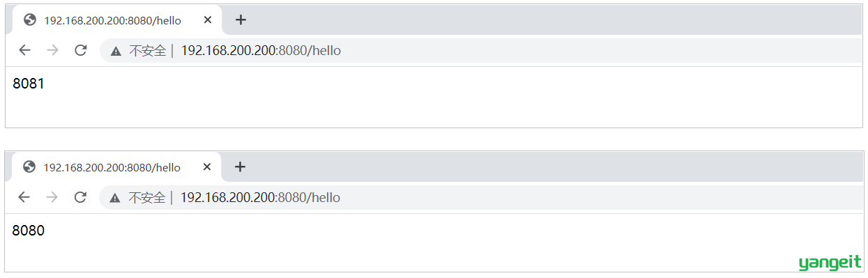
Task: Reload the page showing 8081
Action: [81, 50]
